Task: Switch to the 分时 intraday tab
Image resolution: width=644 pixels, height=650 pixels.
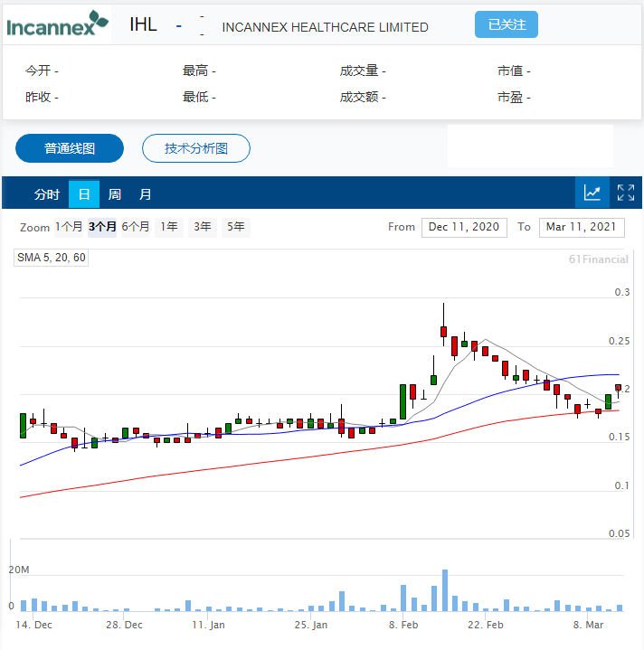Action: click(47, 194)
